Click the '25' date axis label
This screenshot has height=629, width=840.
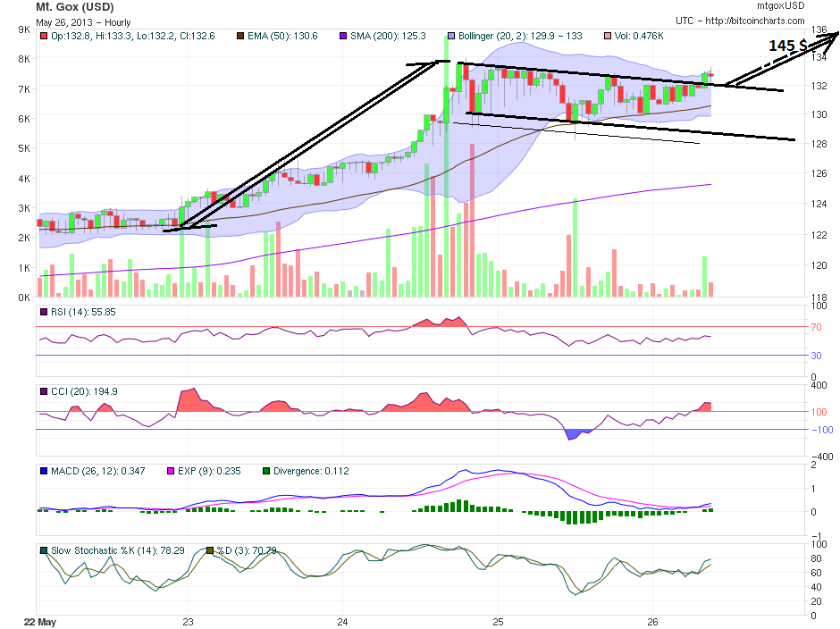point(498,622)
